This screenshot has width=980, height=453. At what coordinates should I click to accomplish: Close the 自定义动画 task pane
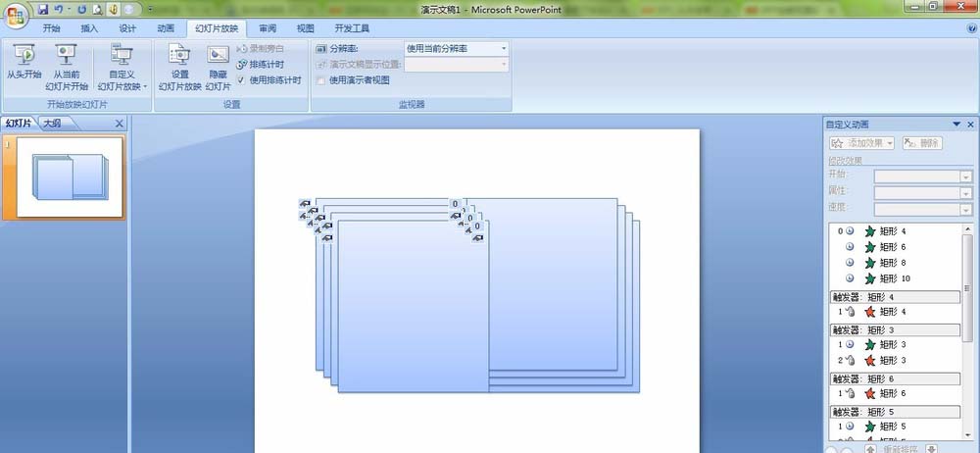pyautogui.click(x=970, y=125)
